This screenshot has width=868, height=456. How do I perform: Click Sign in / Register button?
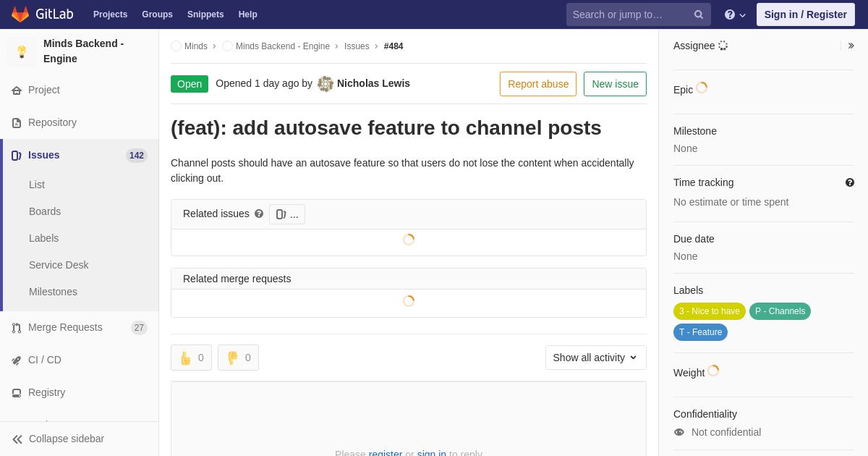click(806, 14)
